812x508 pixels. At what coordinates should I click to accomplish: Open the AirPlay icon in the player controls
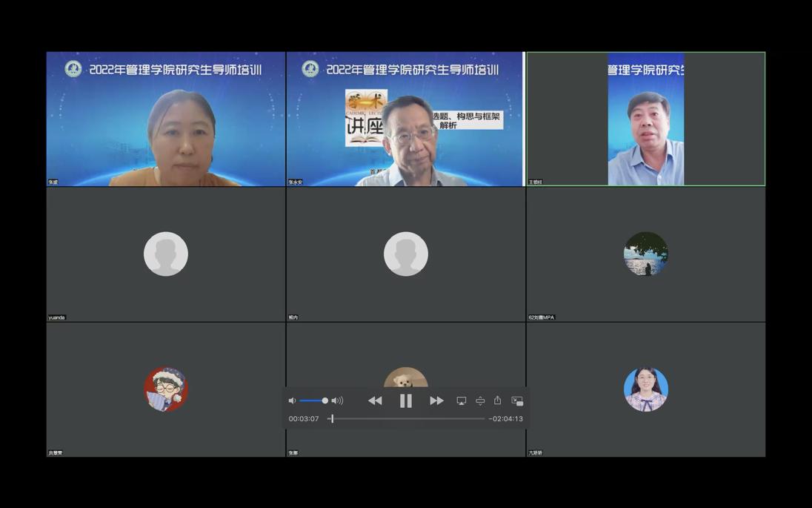point(462,400)
